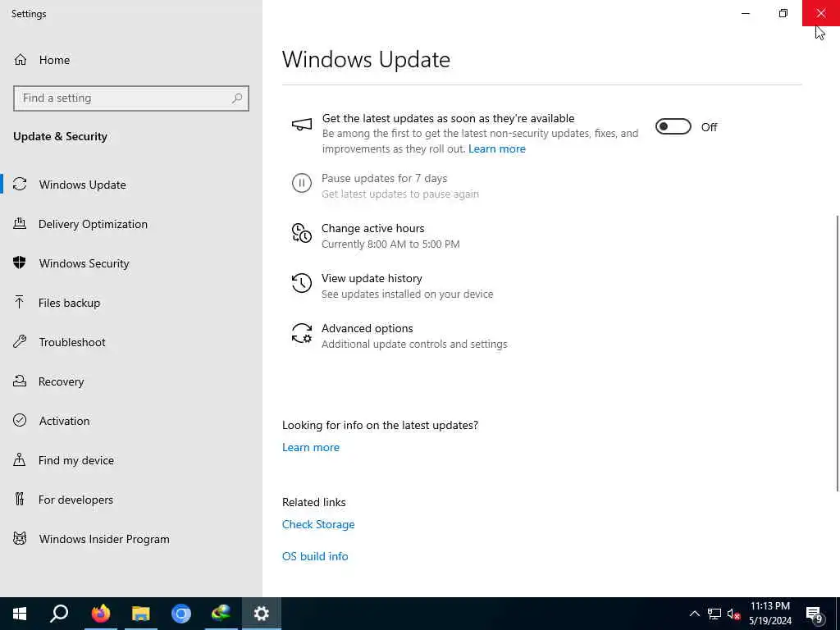
Task: Click 'Looking for info on the latest updates?'
Action: pyautogui.click(x=380, y=426)
